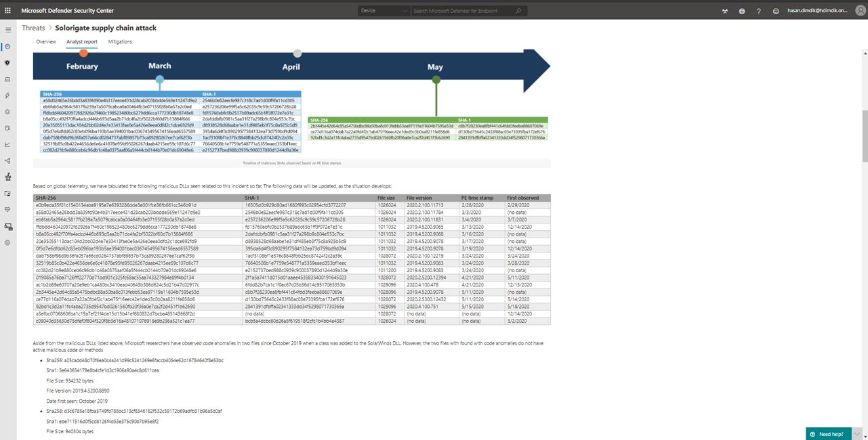Click File Version 2019.4.5200.8890 line
Screen dimensions: 868x440
[79, 391]
